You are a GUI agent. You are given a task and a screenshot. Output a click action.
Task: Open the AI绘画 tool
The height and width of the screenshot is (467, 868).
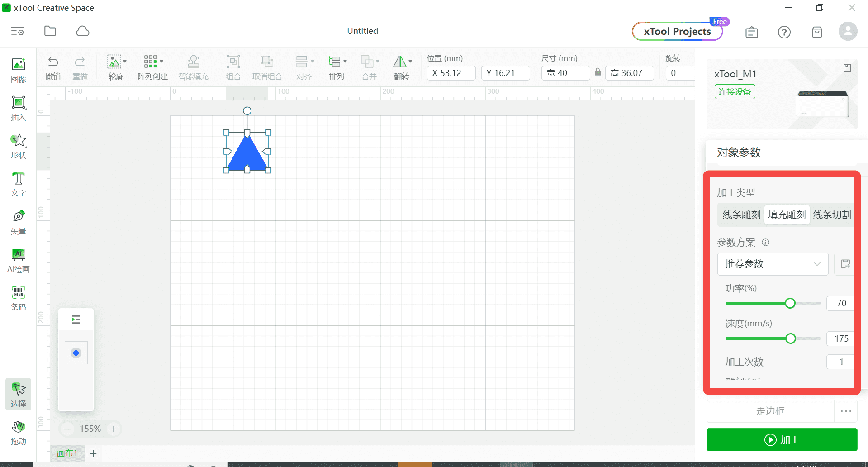[19, 260]
